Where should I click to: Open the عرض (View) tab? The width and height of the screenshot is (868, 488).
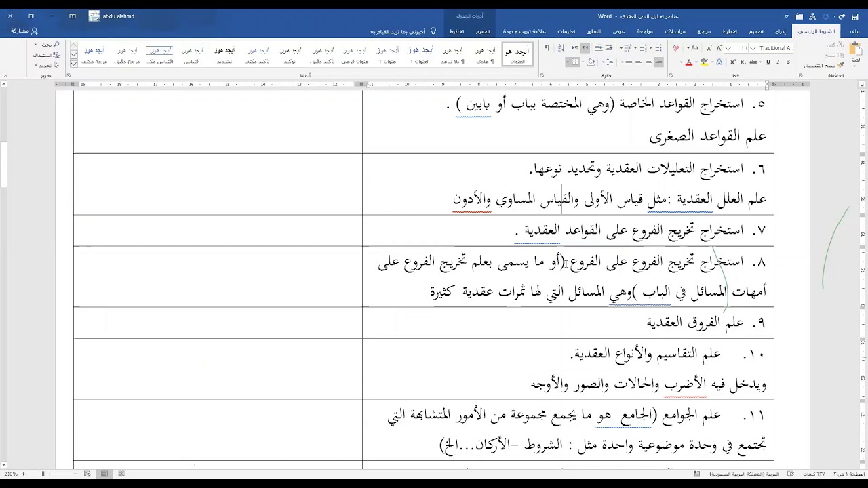(x=619, y=31)
